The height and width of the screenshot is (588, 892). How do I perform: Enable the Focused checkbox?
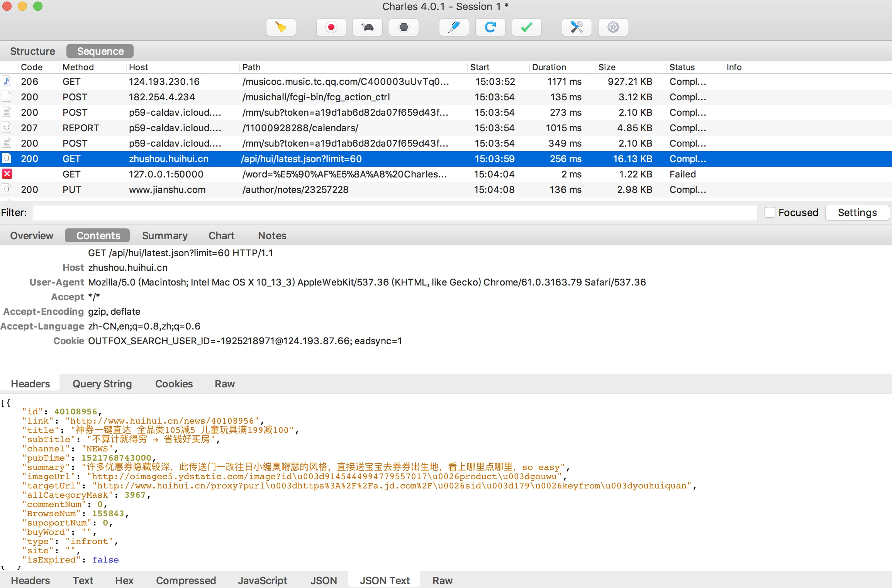[x=770, y=213]
